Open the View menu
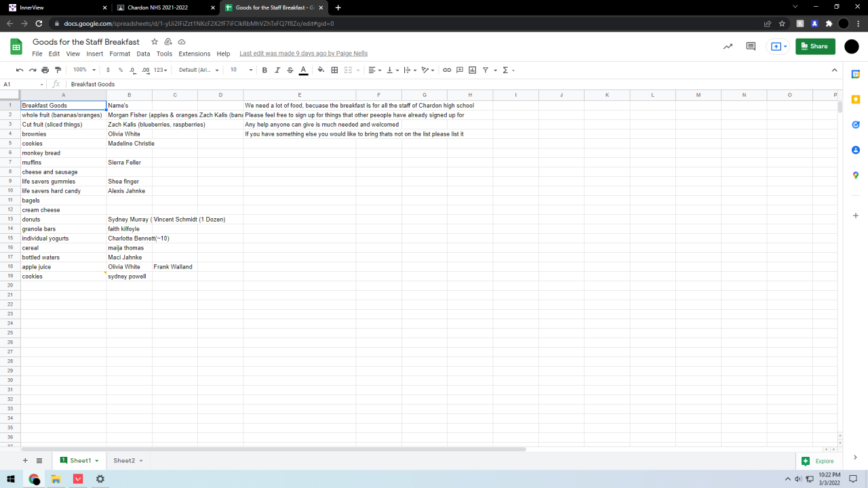868x488 pixels. coord(73,54)
